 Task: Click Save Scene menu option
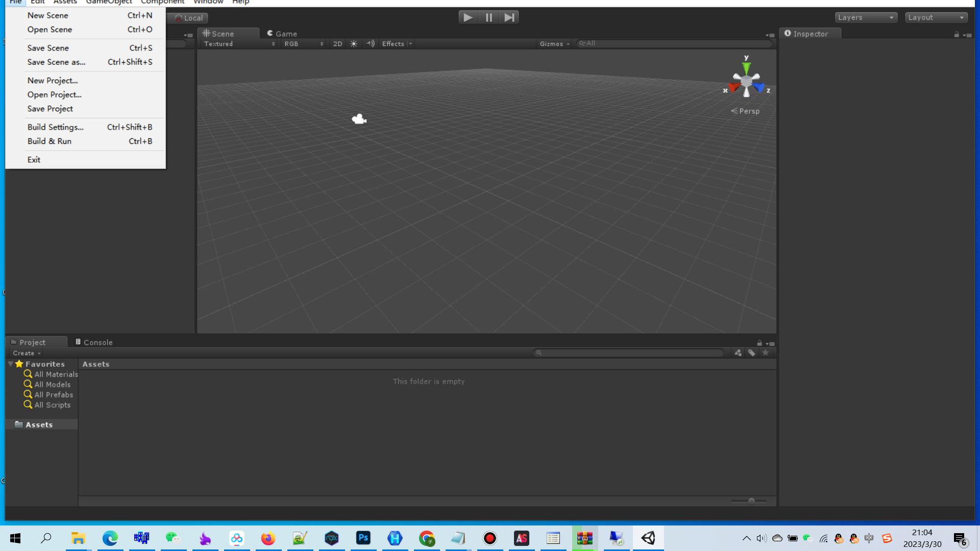click(x=48, y=48)
